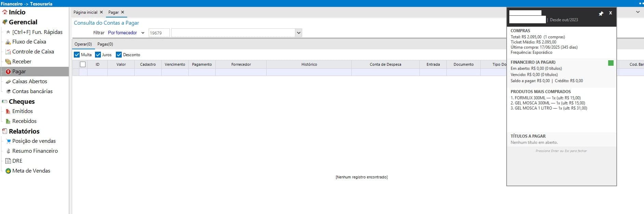Toggle the Desconto checkbox
644x214 pixels.
[x=119, y=55]
